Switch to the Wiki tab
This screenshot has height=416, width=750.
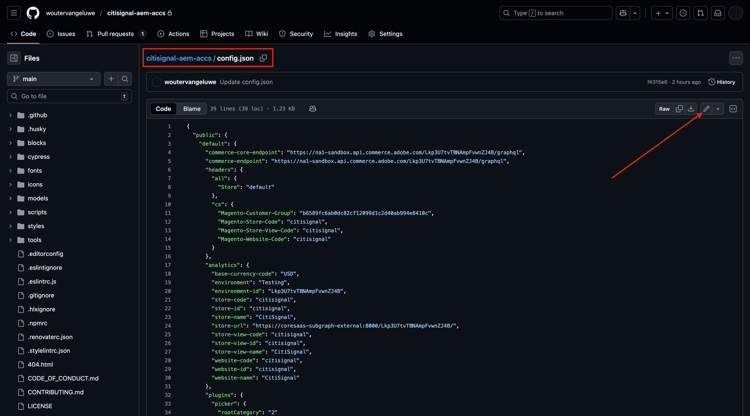coord(257,34)
